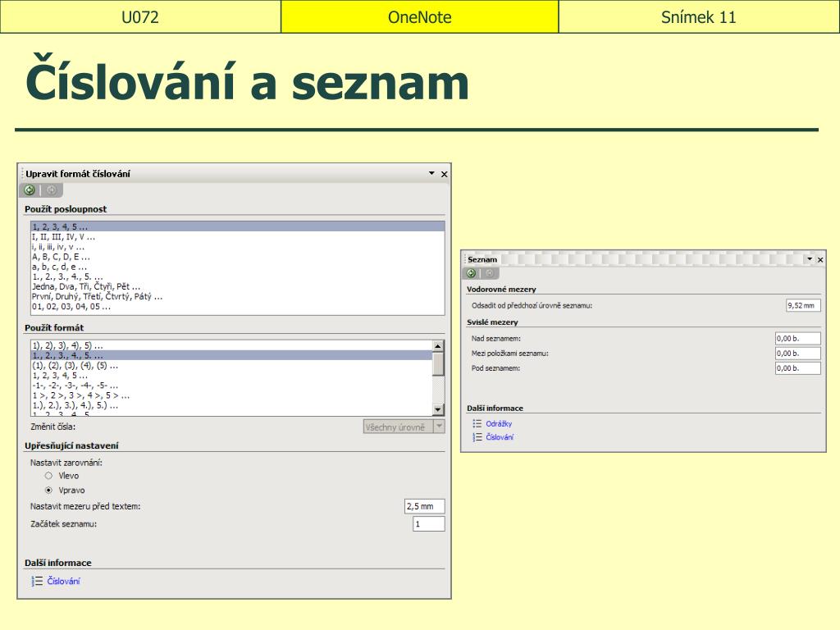The width and height of the screenshot is (840, 630).
Task: Select format '1.), 2.), 3.), 4.), 5.) ...'
Action: [231, 405]
